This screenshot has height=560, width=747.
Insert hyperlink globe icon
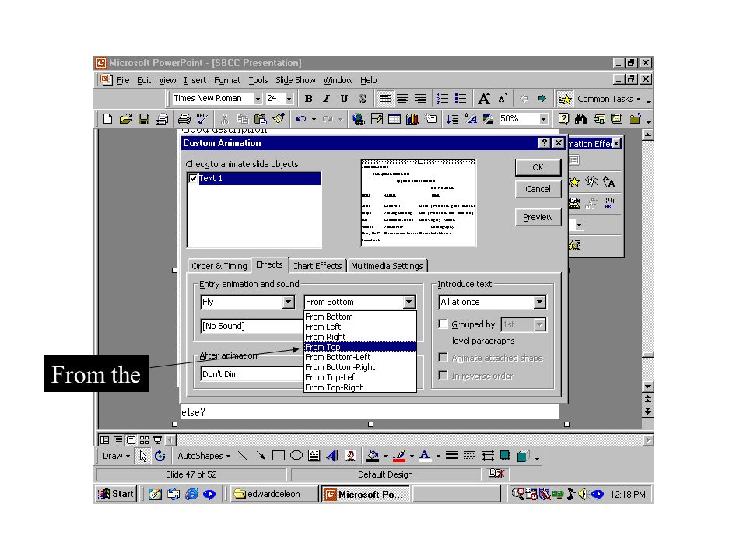(x=358, y=118)
